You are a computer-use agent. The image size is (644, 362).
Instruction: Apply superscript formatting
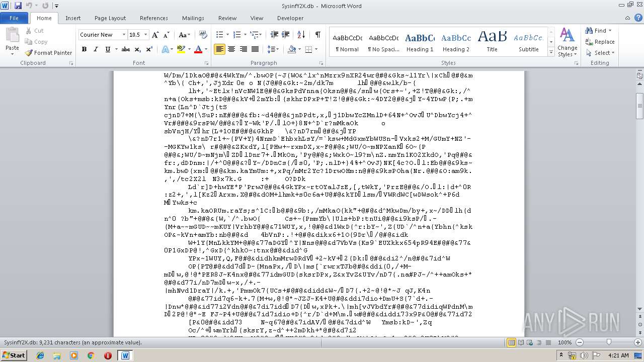149,49
